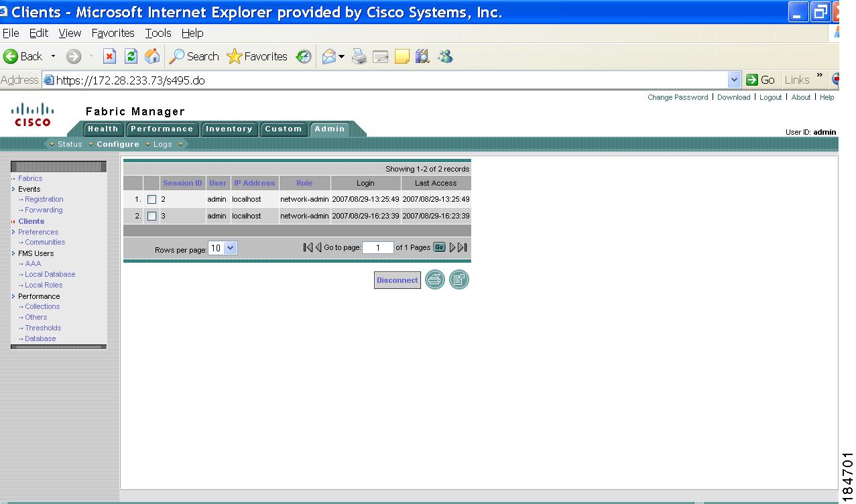Open the Local Roles sidebar link
Viewport: 856px width, 504px height.
[44, 285]
